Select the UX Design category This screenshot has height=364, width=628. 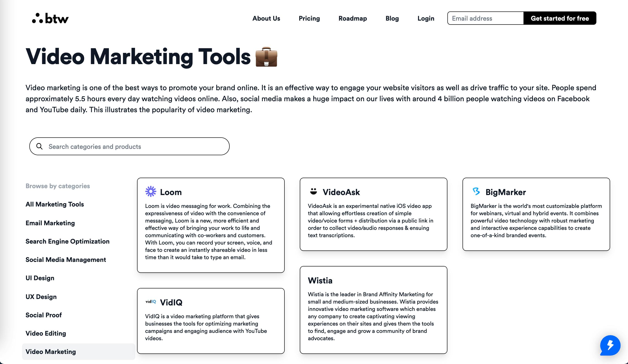click(41, 296)
